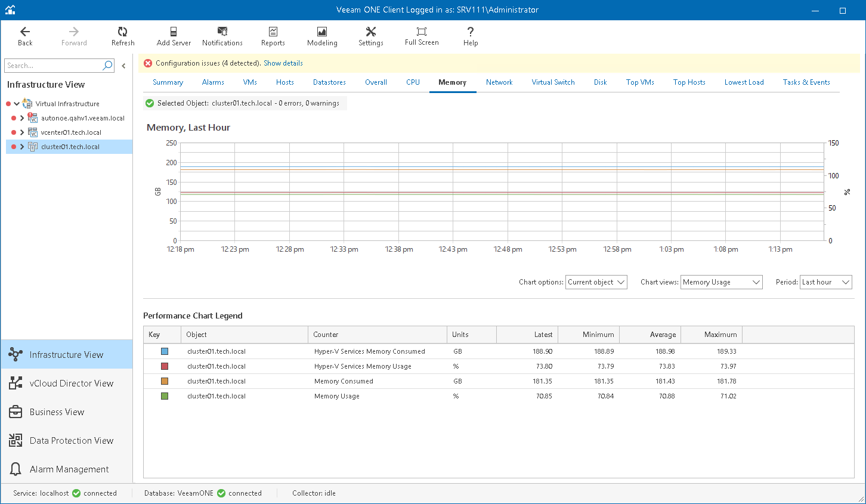Collapse the Virtual Infrastructure tree node
This screenshot has height=504, width=866.
(x=17, y=104)
